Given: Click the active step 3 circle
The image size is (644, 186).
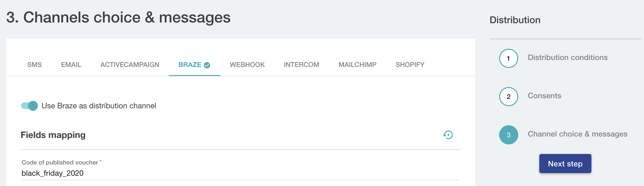Looking at the screenshot, I should [508, 135].
